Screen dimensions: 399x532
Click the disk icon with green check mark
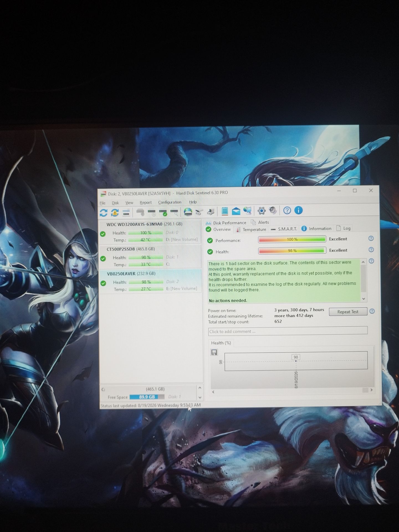click(x=163, y=213)
